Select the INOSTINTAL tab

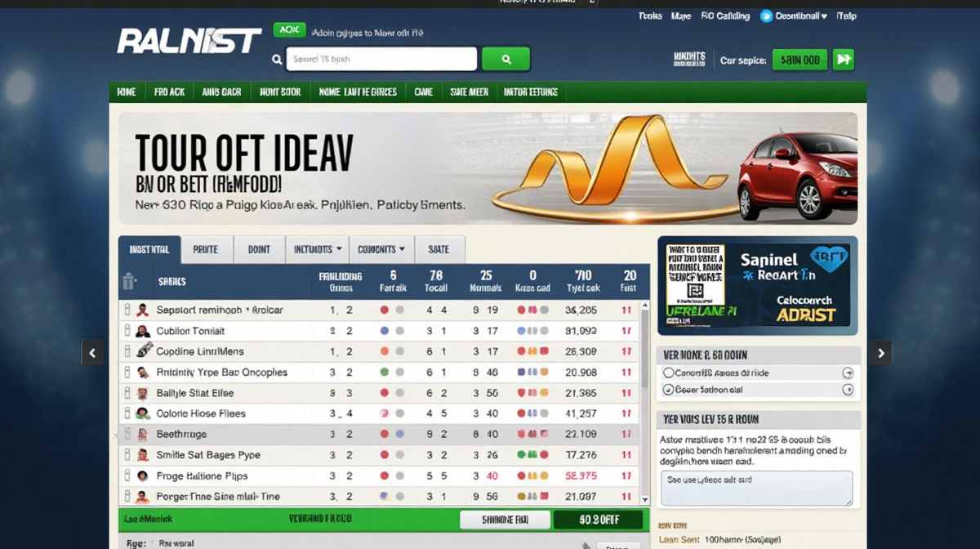click(149, 249)
